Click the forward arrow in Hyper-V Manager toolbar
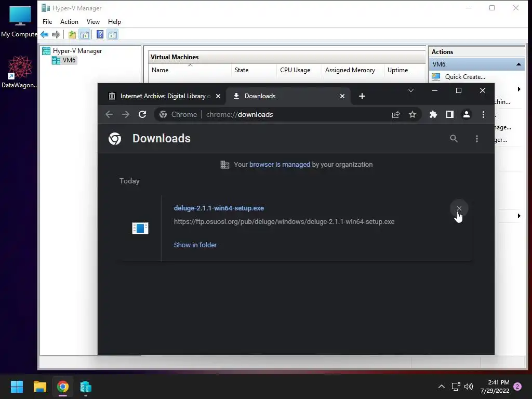 [x=56, y=34]
